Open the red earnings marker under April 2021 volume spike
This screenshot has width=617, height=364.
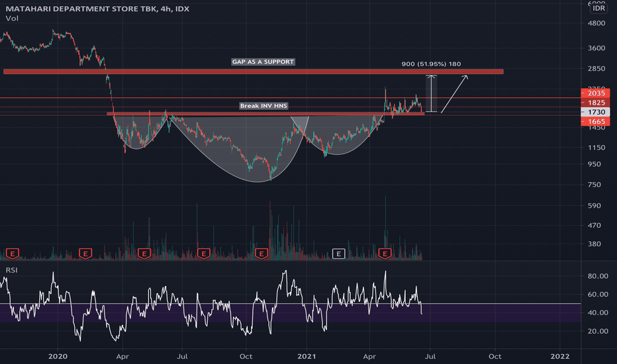[x=385, y=254]
